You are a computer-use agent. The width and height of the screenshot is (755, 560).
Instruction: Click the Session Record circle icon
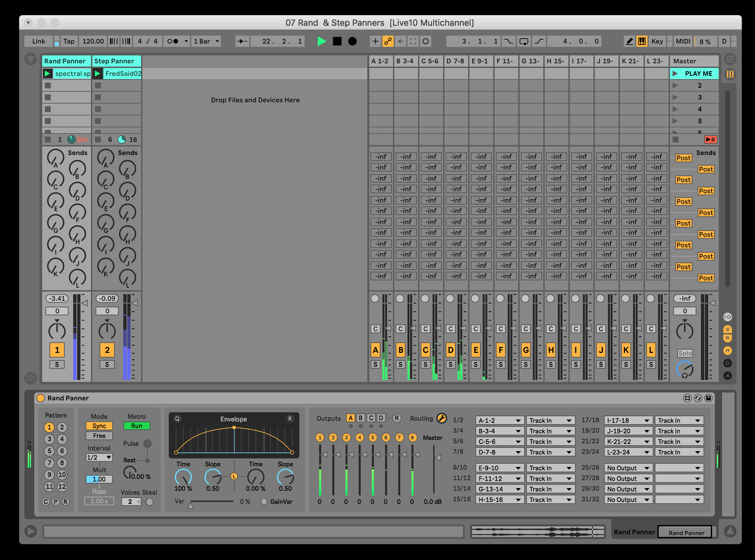(x=426, y=41)
